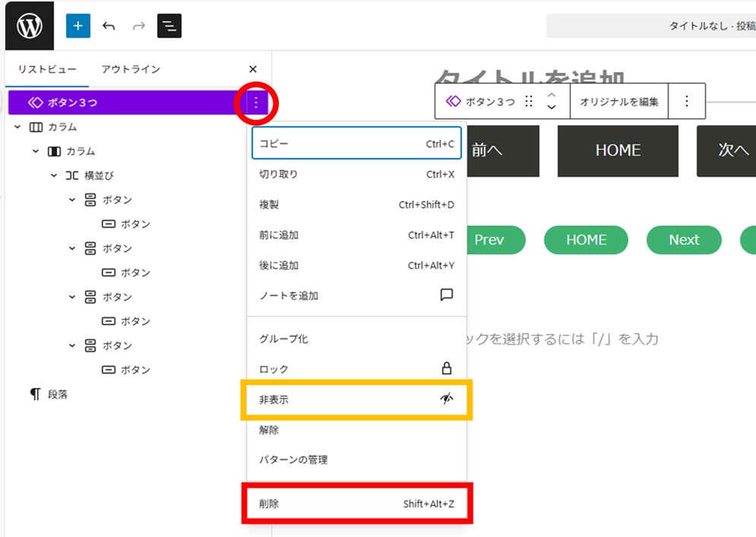Open the block inserter plus button

click(x=77, y=26)
